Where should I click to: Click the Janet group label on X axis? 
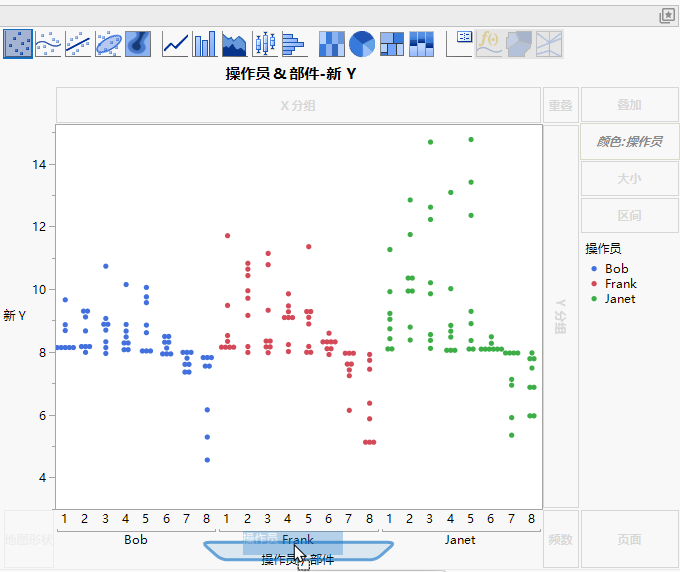[x=460, y=539]
